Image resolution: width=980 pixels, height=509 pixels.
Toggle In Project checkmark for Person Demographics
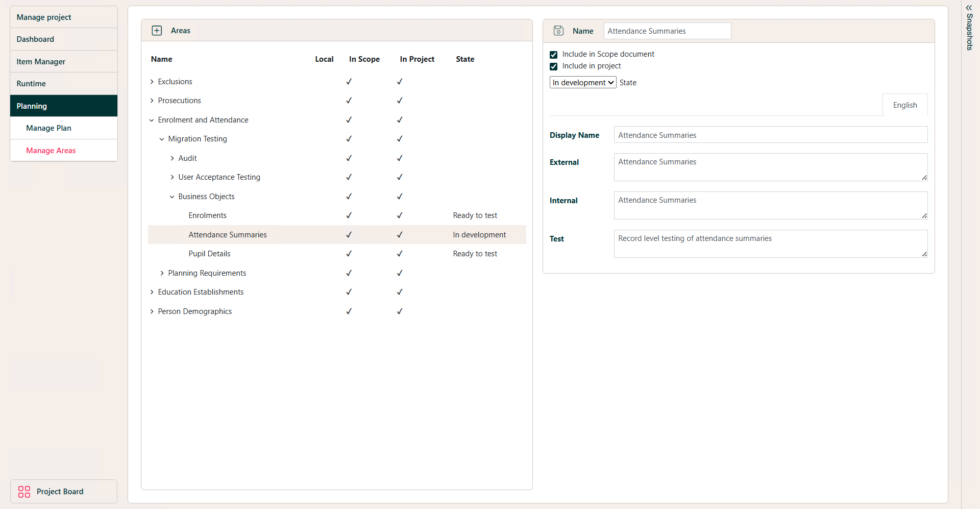(x=400, y=311)
